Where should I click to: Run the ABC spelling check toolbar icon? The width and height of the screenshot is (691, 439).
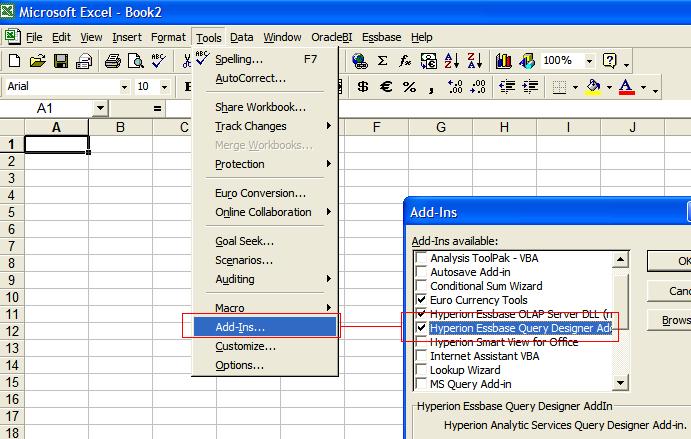tap(159, 60)
